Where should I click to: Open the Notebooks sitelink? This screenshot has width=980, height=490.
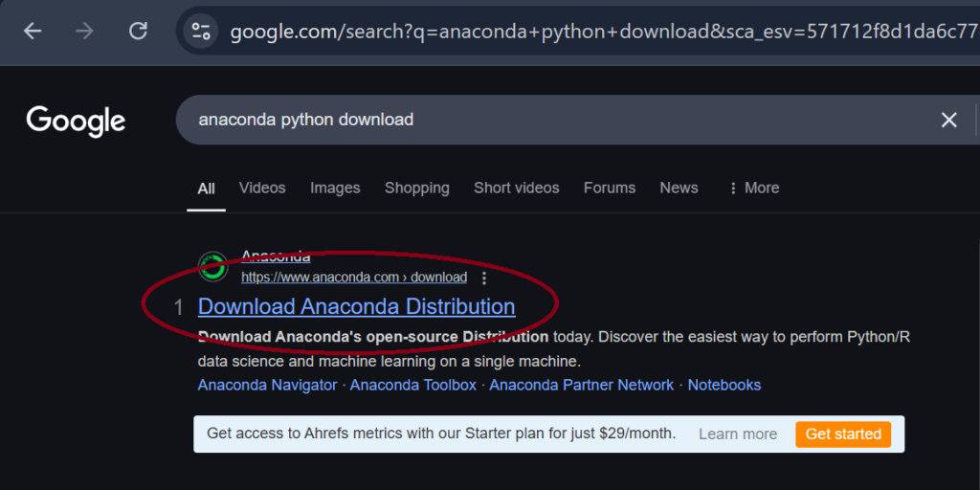[724, 385]
